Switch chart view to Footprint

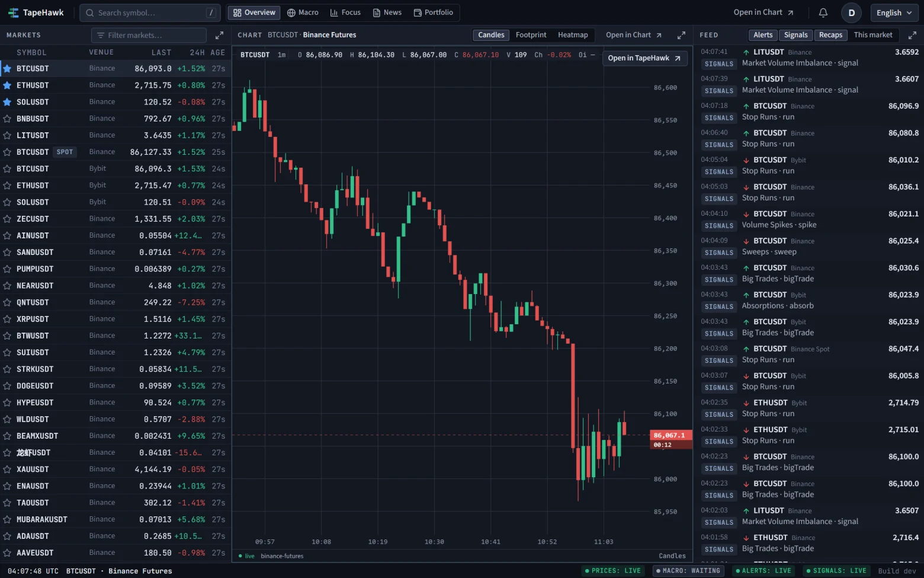click(x=531, y=35)
